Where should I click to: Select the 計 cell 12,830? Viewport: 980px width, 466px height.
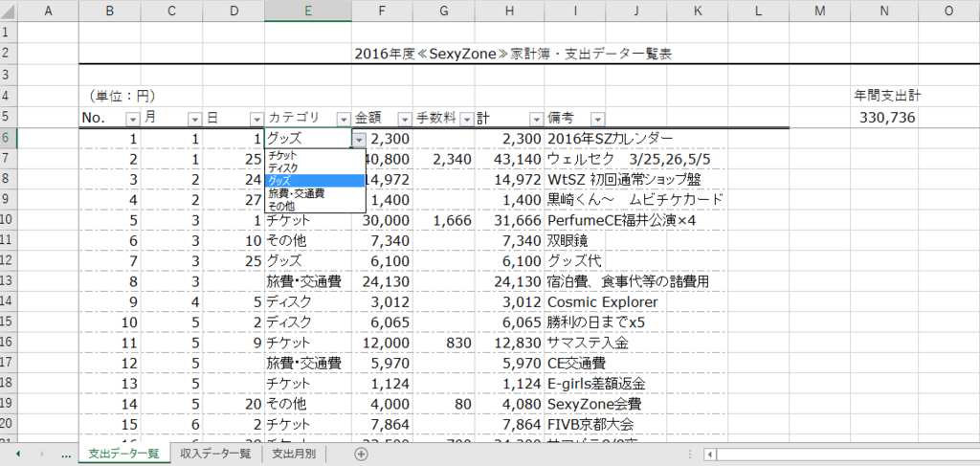[x=509, y=343]
